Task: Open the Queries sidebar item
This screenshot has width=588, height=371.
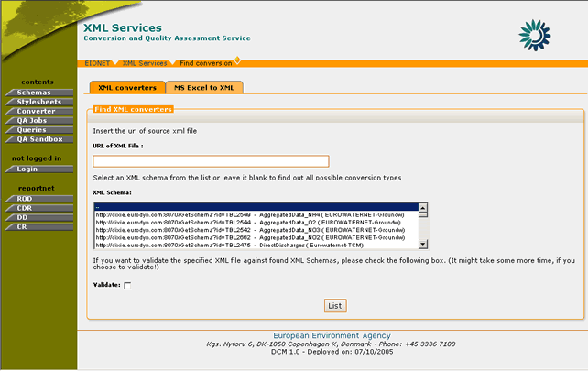Action: [39, 130]
